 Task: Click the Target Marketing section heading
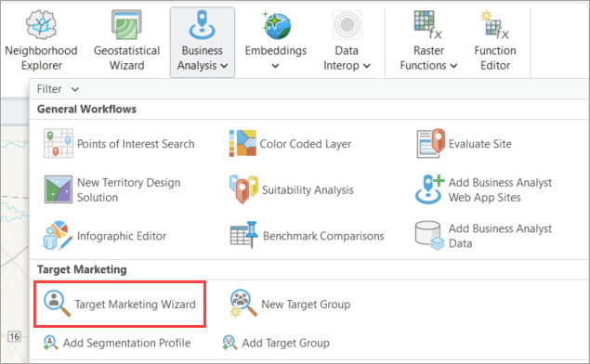click(x=82, y=269)
